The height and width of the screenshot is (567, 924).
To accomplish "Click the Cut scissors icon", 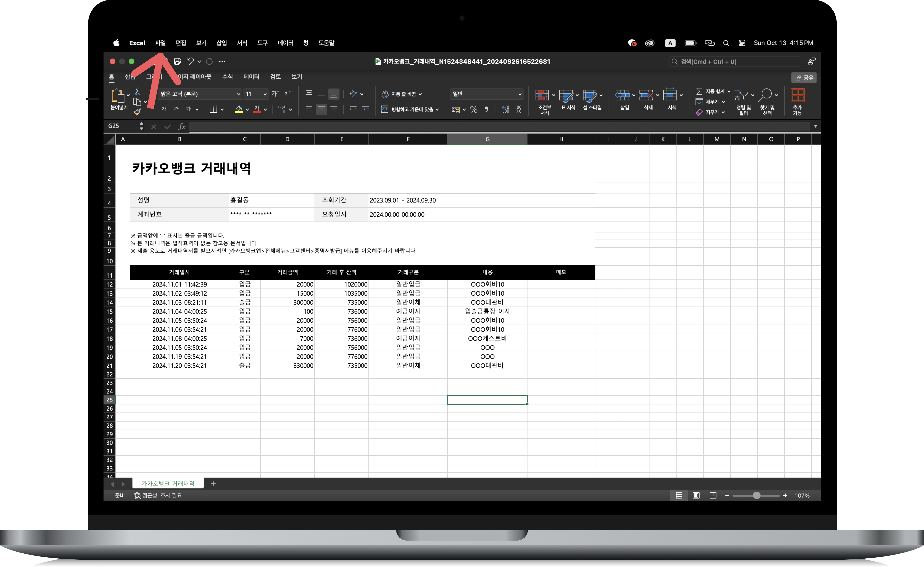I will (137, 92).
